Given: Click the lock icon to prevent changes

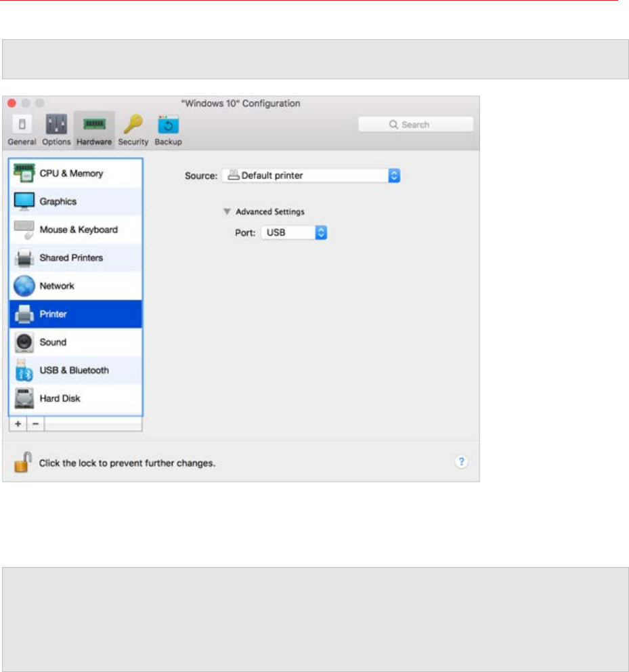Looking at the screenshot, I should tap(23, 462).
